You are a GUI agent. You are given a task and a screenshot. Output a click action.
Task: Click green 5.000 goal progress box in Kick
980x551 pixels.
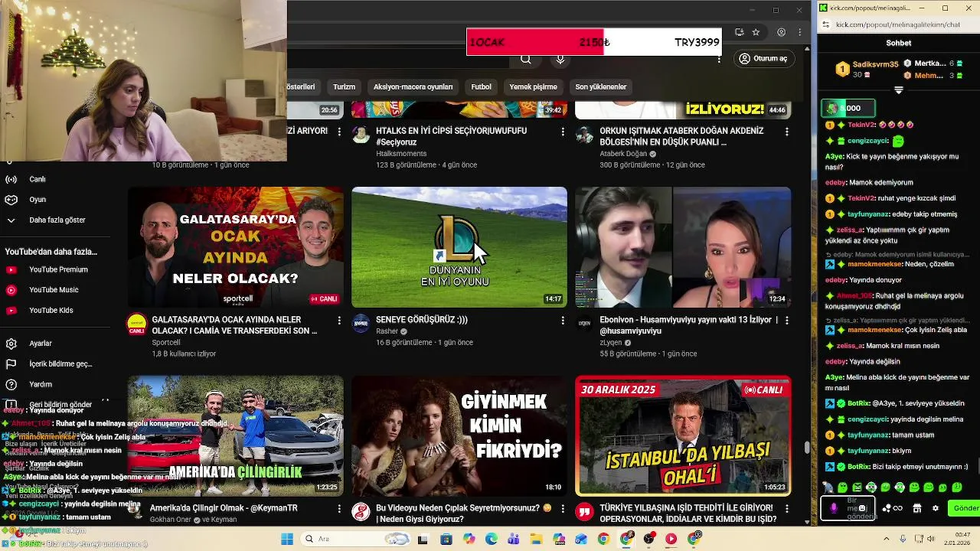[848, 108]
